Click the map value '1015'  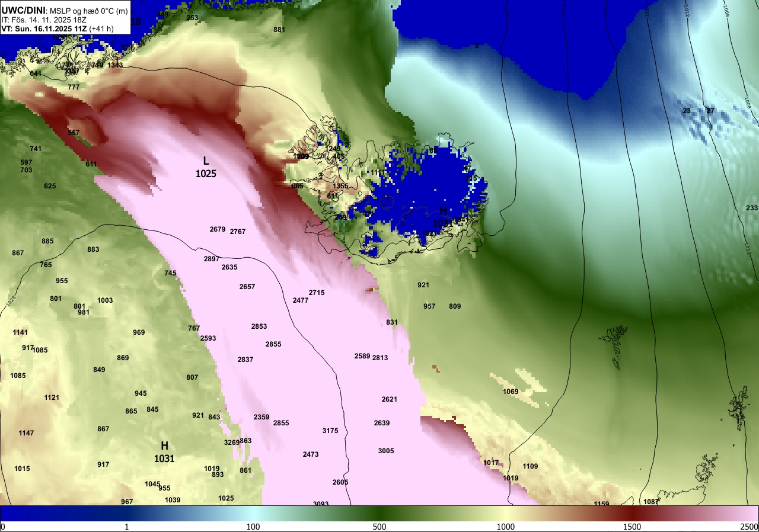[x=22, y=469]
